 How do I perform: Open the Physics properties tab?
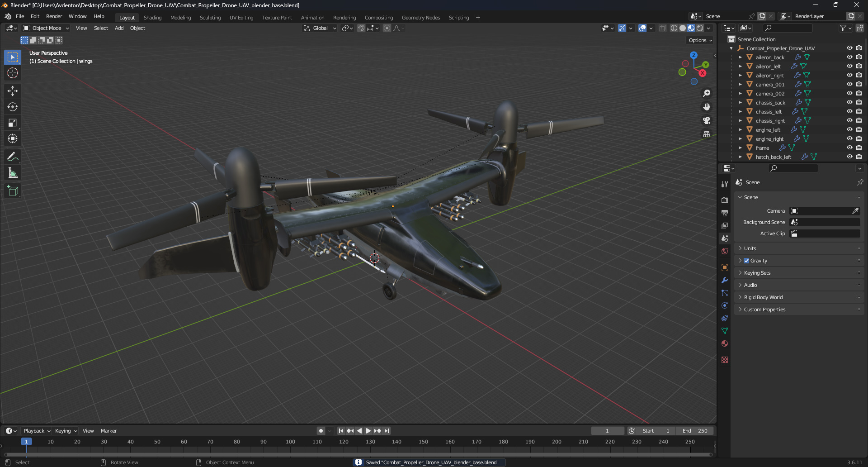[x=725, y=305]
